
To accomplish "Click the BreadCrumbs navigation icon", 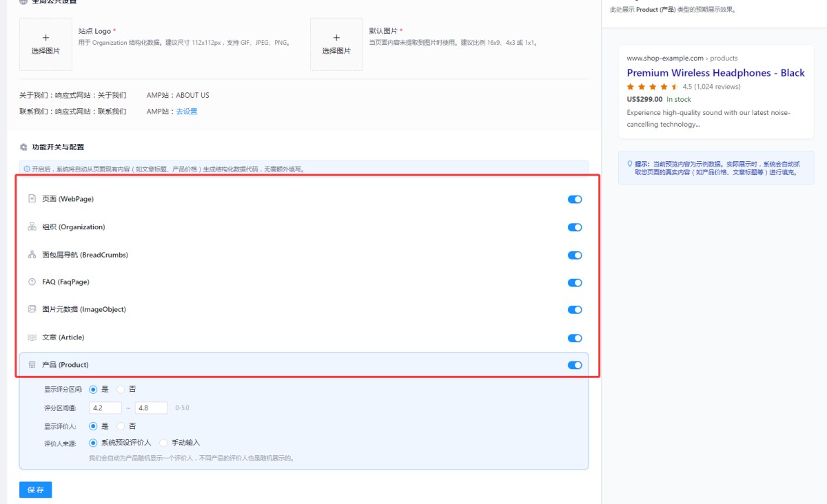I will click(32, 254).
